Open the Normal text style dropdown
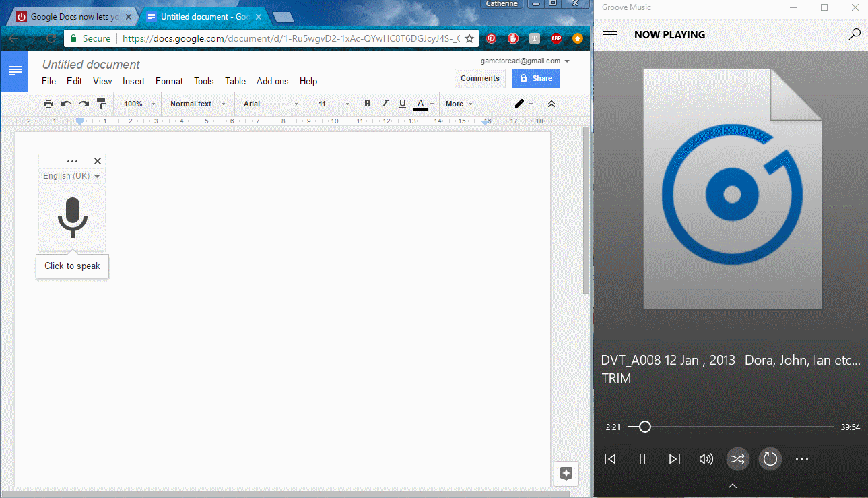 click(x=196, y=104)
